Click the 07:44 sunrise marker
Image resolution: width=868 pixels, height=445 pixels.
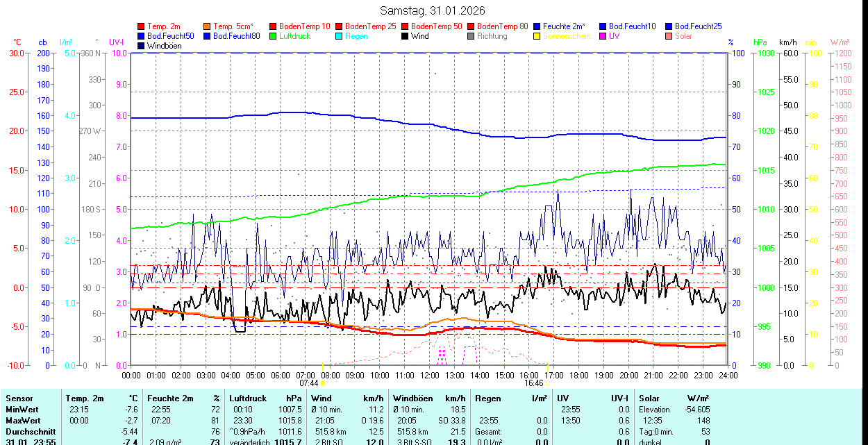[309, 383]
